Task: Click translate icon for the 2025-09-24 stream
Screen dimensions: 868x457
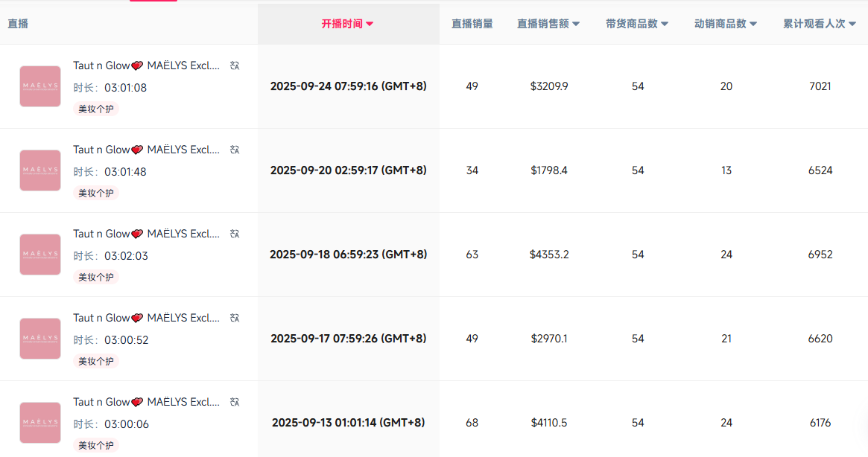Action: point(235,65)
